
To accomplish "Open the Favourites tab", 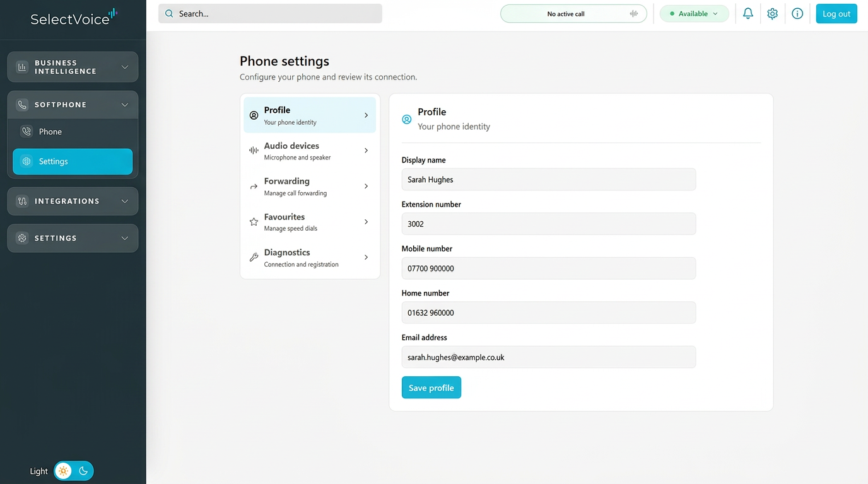I will point(310,222).
